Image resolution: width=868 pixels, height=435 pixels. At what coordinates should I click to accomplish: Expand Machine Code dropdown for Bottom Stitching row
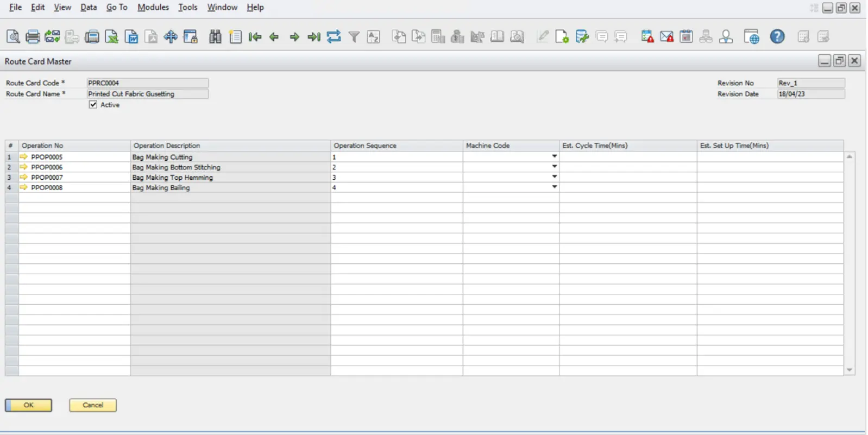554,167
